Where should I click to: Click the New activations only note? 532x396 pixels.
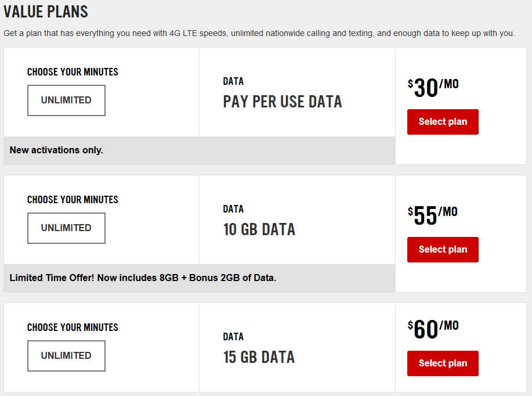(56, 150)
